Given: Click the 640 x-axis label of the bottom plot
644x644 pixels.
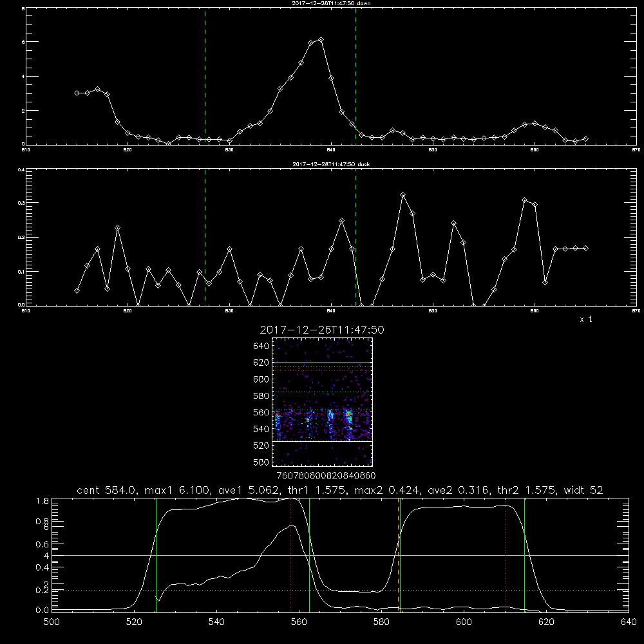Looking at the screenshot, I should point(629,622).
